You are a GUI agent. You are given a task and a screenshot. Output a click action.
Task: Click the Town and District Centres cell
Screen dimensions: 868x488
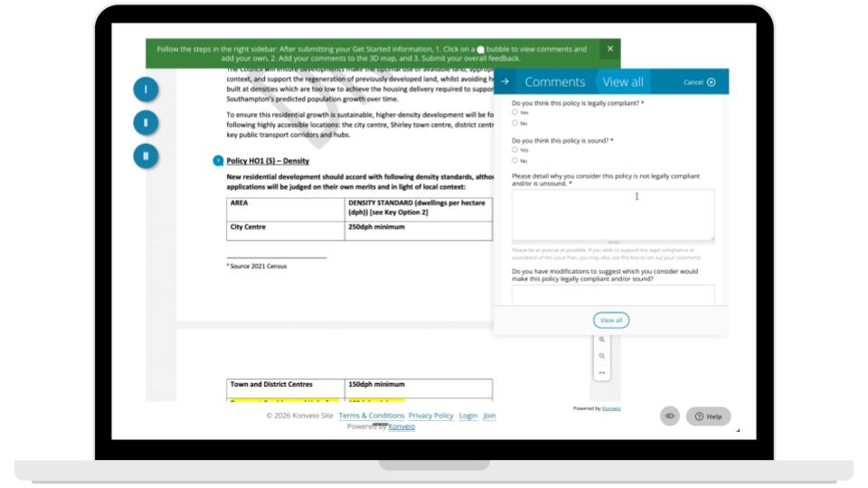pyautogui.click(x=286, y=389)
